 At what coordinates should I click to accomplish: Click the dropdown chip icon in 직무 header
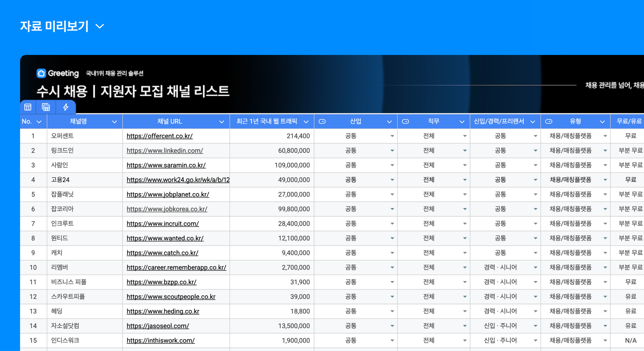(x=405, y=122)
